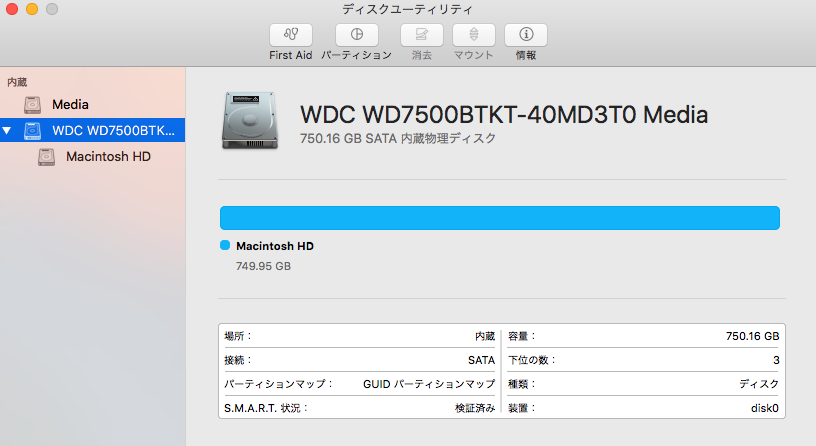Click the 内蔵 sidebar section header
The width and height of the screenshot is (816, 446).
(x=17, y=82)
